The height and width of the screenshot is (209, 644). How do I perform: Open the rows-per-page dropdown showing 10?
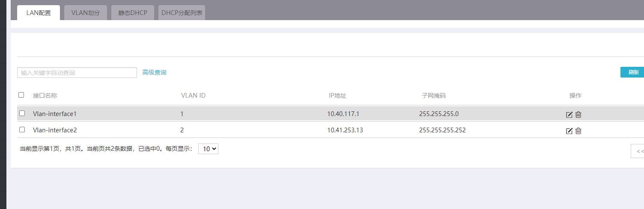[x=208, y=149]
